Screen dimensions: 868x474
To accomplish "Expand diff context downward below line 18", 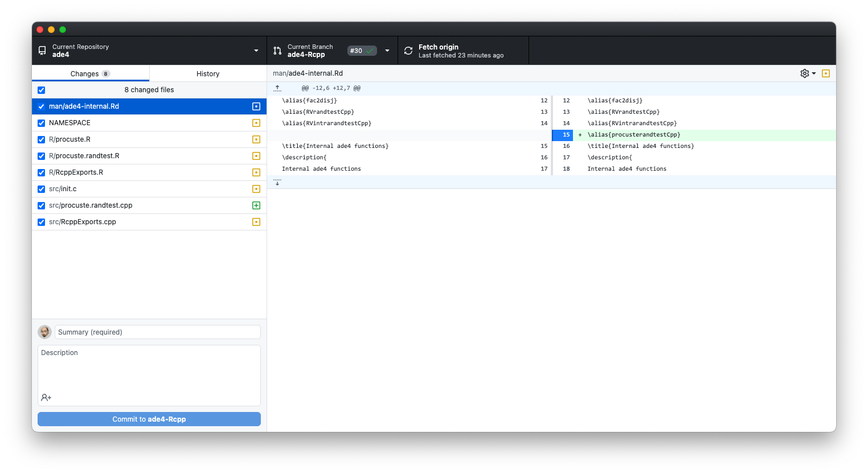I will coord(277,182).
